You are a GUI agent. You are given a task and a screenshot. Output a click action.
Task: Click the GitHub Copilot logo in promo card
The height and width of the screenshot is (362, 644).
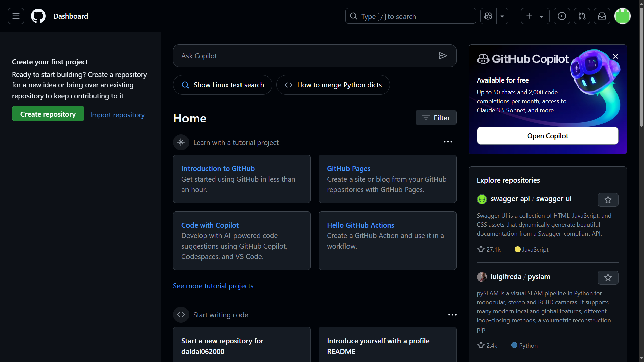pyautogui.click(x=523, y=59)
